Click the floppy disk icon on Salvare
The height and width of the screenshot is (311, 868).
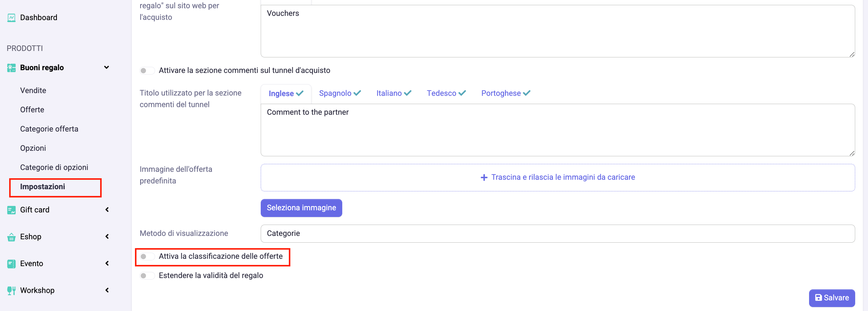819,298
